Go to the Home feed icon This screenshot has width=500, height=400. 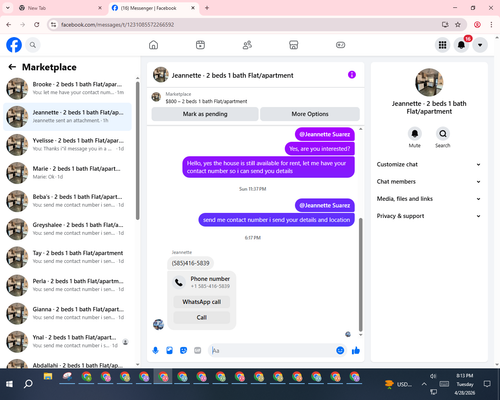click(x=153, y=45)
